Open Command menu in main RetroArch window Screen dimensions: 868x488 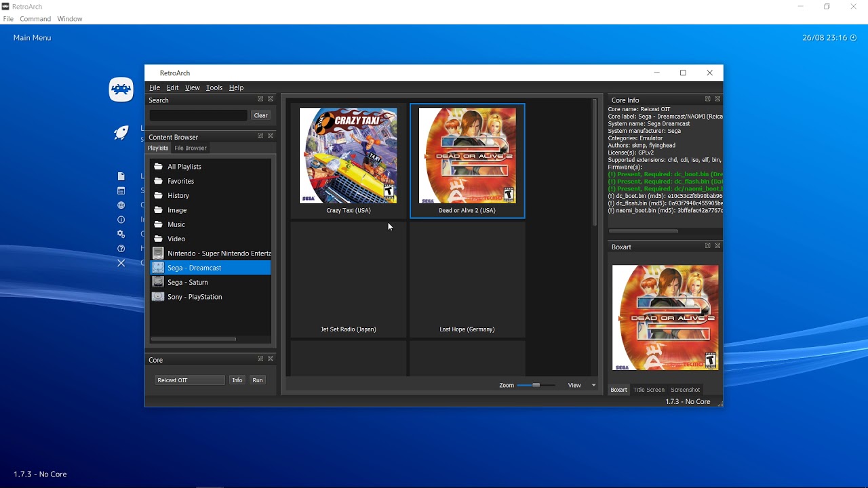point(35,19)
